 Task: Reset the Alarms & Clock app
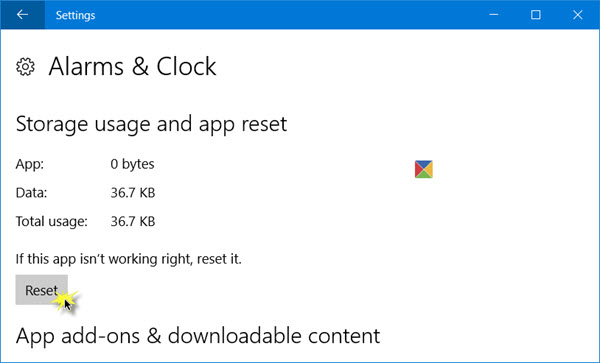(x=41, y=290)
